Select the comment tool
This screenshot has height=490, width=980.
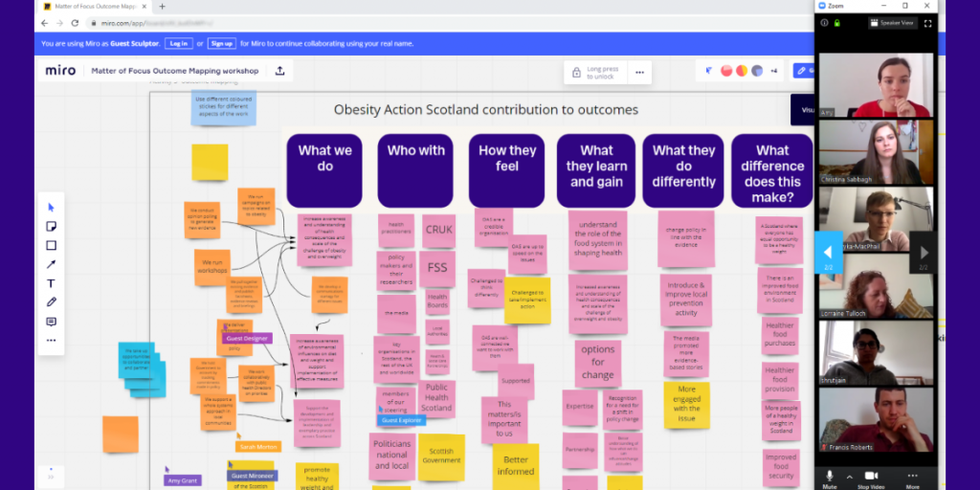52,322
